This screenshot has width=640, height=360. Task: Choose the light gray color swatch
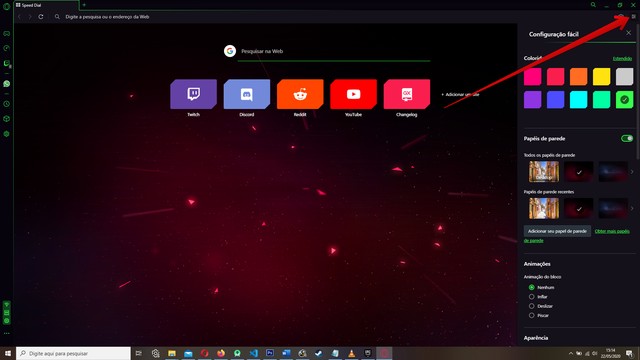tap(624, 77)
